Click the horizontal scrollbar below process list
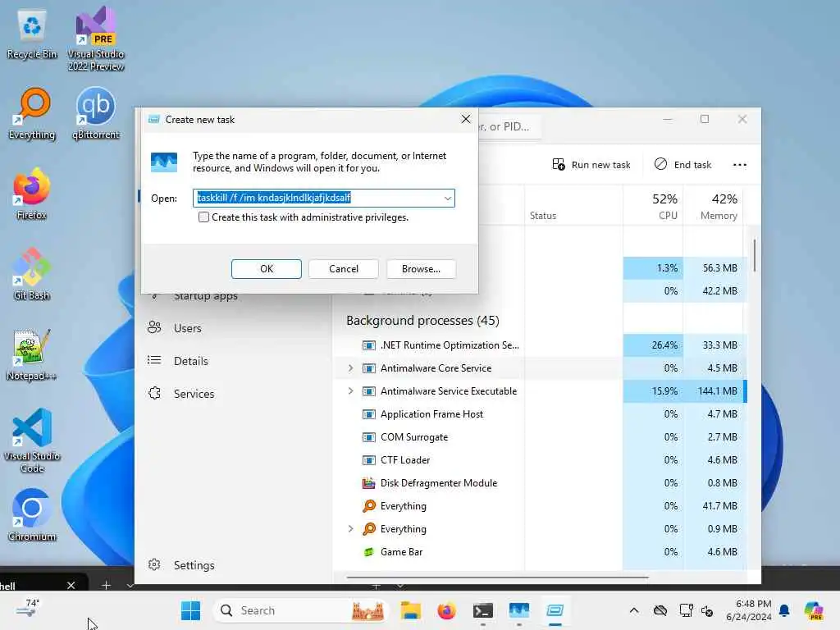Viewport: 840px width, 630px height. 497,577
